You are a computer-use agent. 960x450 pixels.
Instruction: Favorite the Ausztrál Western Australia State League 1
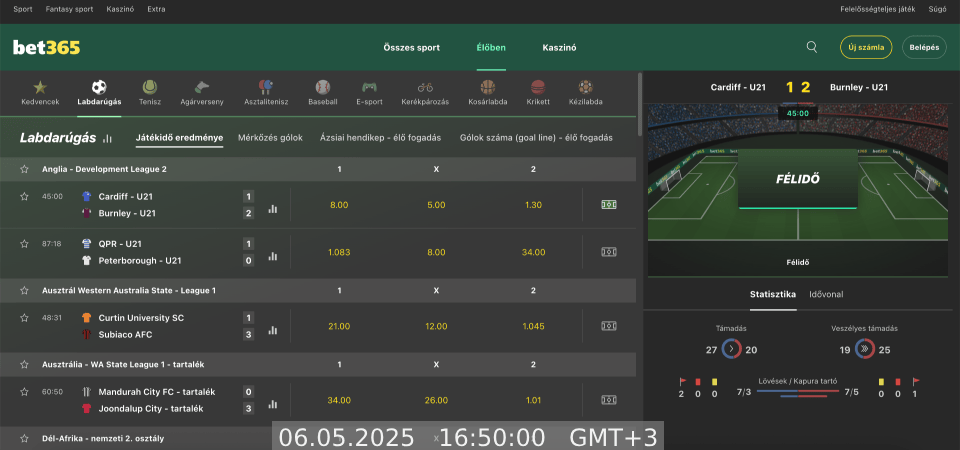click(24, 290)
